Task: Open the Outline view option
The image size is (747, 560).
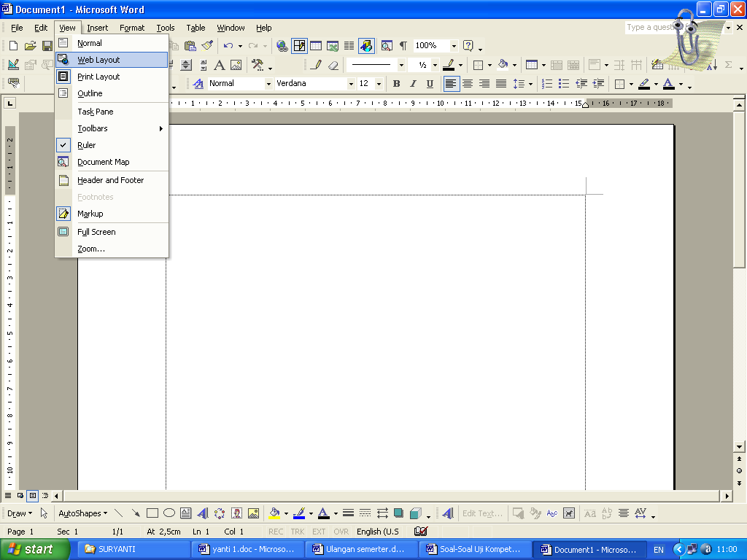Action: (x=112, y=93)
